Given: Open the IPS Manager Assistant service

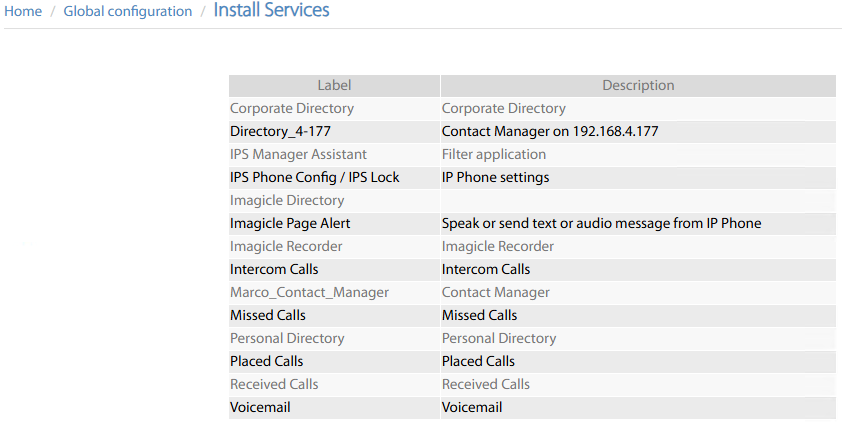Looking at the screenshot, I should click(x=298, y=154).
